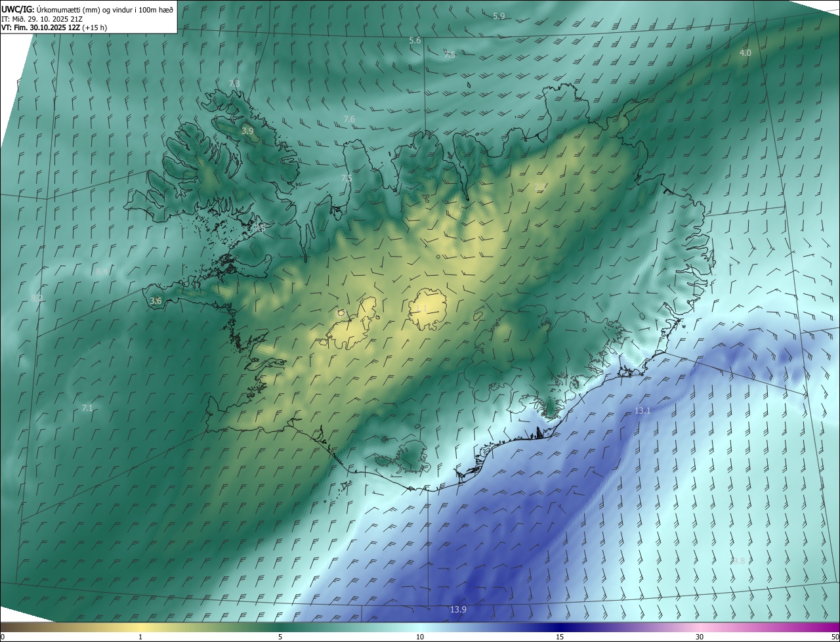Click the 8.4 value label on the map
This screenshot has width=840, height=642.
click(102, 272)
